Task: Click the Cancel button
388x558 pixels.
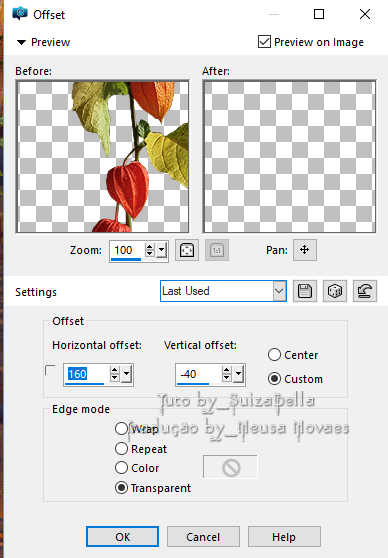Action: [x=203, y=537]
